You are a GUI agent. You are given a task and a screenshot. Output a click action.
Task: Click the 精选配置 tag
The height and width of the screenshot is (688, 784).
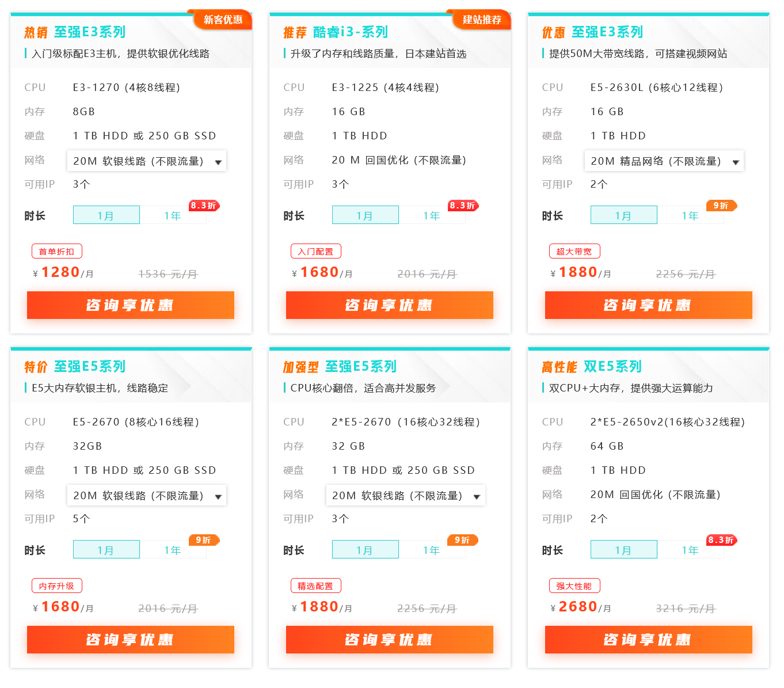click(x=315, y=586)
